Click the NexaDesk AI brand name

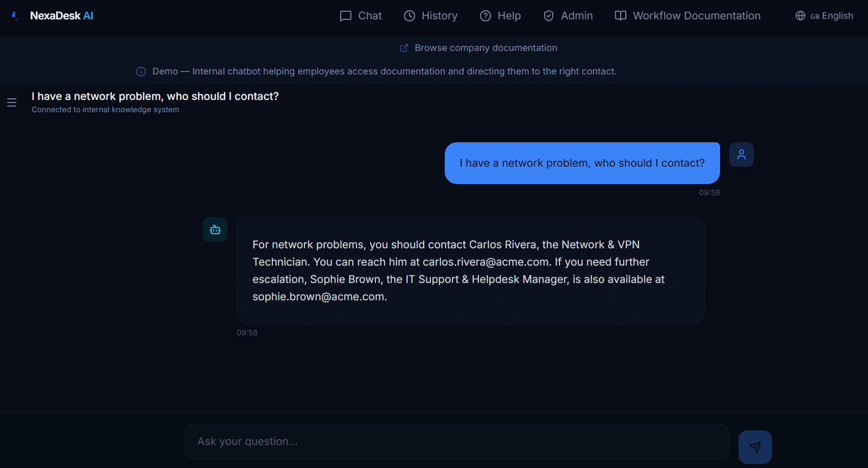coord(62,16)
